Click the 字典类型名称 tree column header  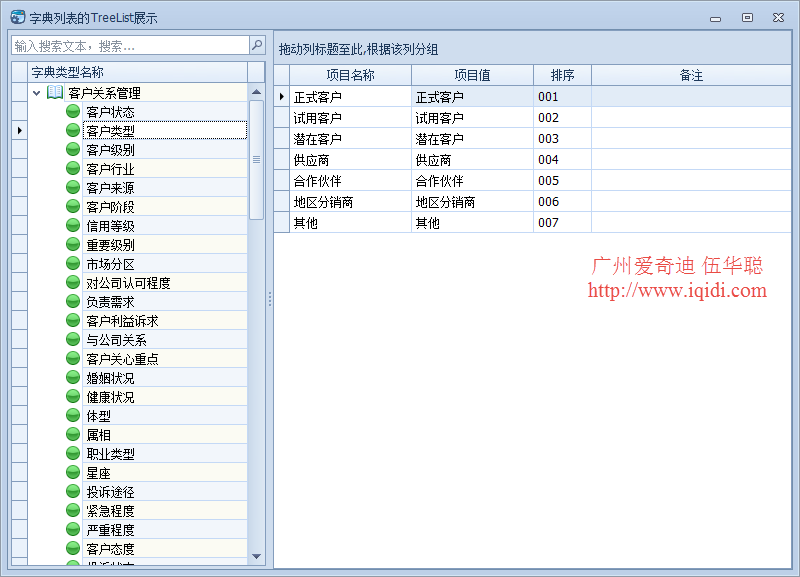[138, 72]
